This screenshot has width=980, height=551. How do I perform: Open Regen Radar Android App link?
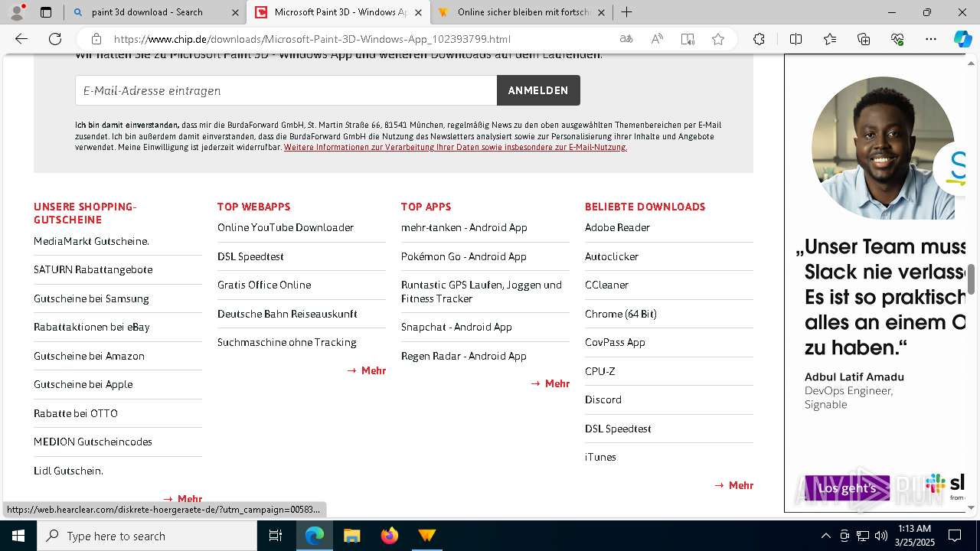pyautogui.click(x=464, y=356)
